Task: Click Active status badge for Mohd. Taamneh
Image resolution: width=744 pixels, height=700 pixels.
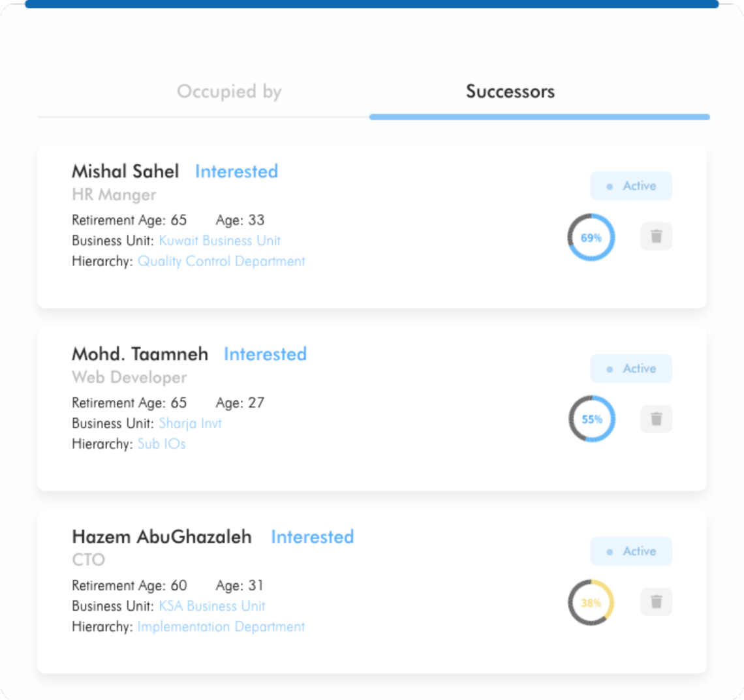Action: pos(631,369)
